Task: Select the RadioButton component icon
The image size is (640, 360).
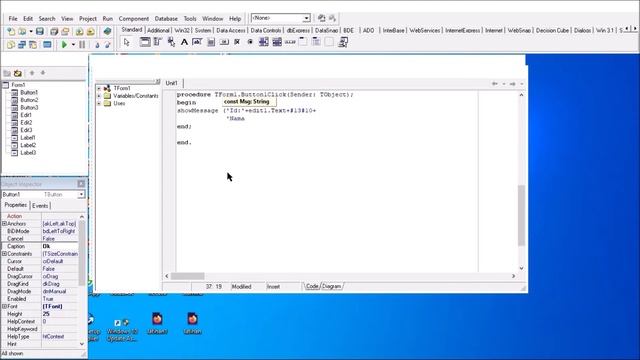Action: [250, 42]
